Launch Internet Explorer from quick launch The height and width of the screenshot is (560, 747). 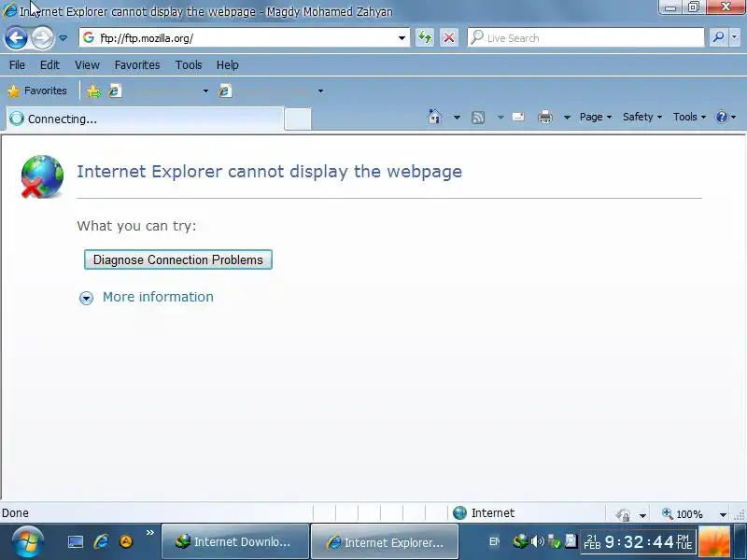coord(101,541)
